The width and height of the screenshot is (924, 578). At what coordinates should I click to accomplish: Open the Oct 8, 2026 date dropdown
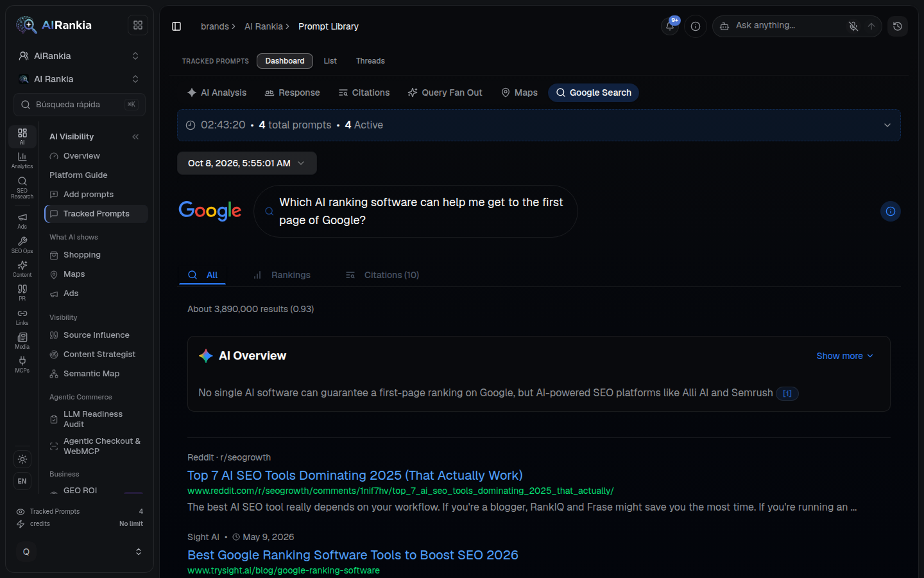pos(246,163)
